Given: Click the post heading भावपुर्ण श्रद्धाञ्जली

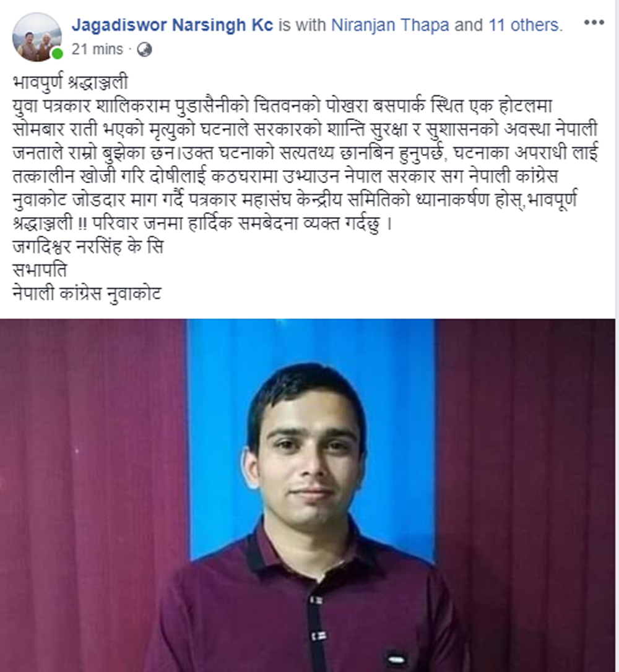Looking at the screenshot, I should pyautogui.click(x=71, y=83).
